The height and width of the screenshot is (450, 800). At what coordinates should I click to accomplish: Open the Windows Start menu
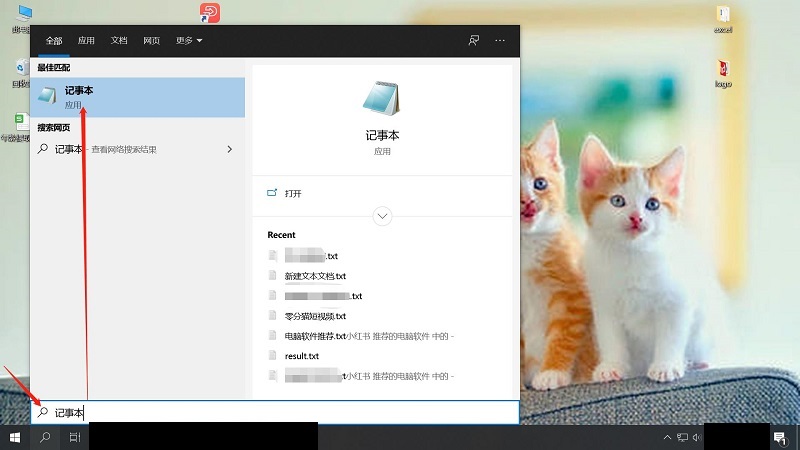[x=15, y=437]
